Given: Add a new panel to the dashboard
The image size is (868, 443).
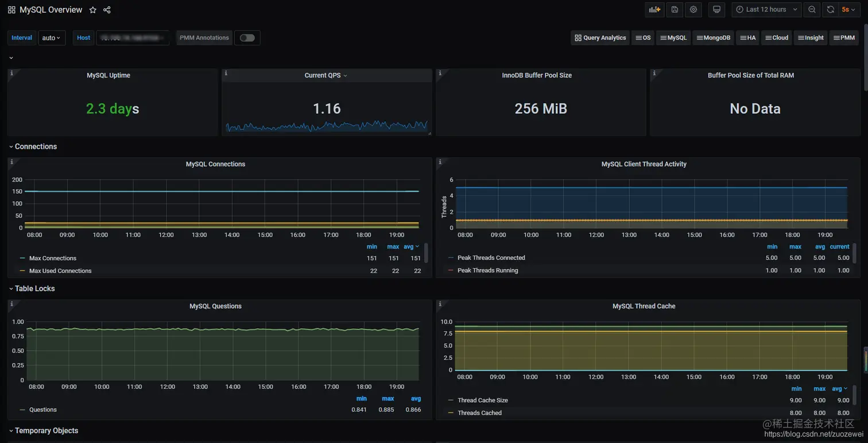Looking at the screenshot, I should pos(654,9).
